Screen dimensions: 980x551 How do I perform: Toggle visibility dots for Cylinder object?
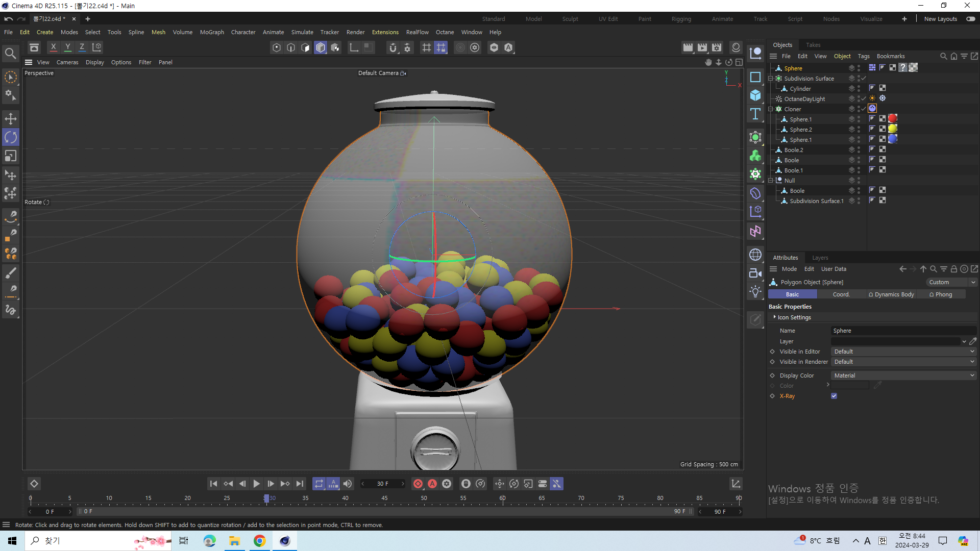click(859, 89)
